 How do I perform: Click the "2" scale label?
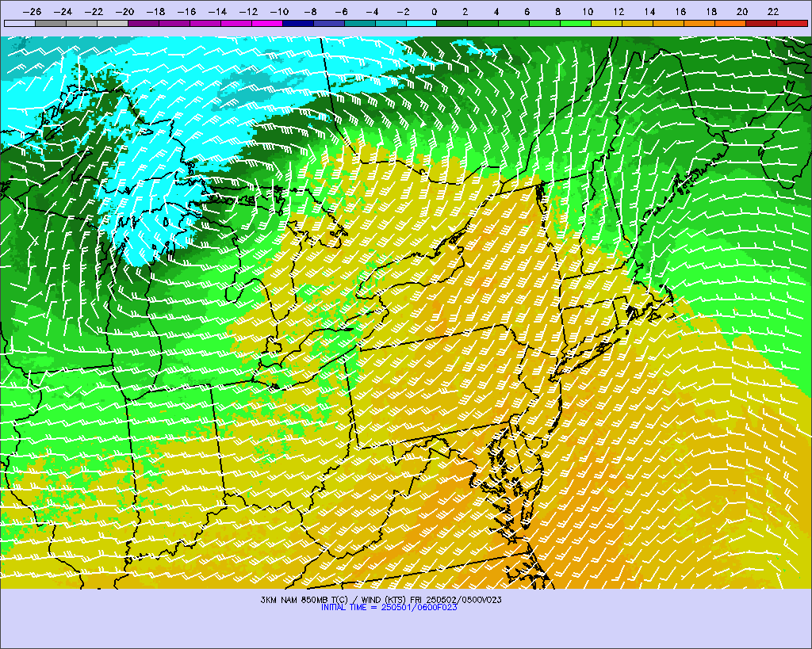click(x=465, y=12)
